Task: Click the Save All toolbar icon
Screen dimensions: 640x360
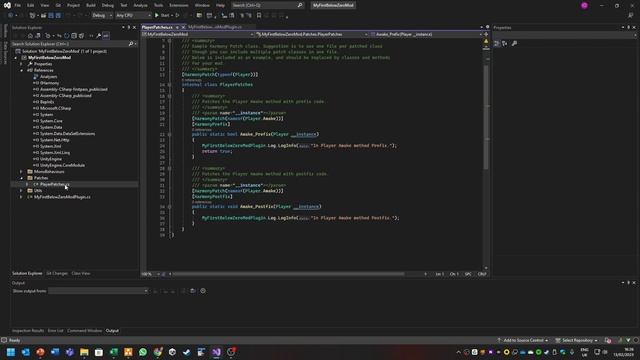Action: point(58,16)
